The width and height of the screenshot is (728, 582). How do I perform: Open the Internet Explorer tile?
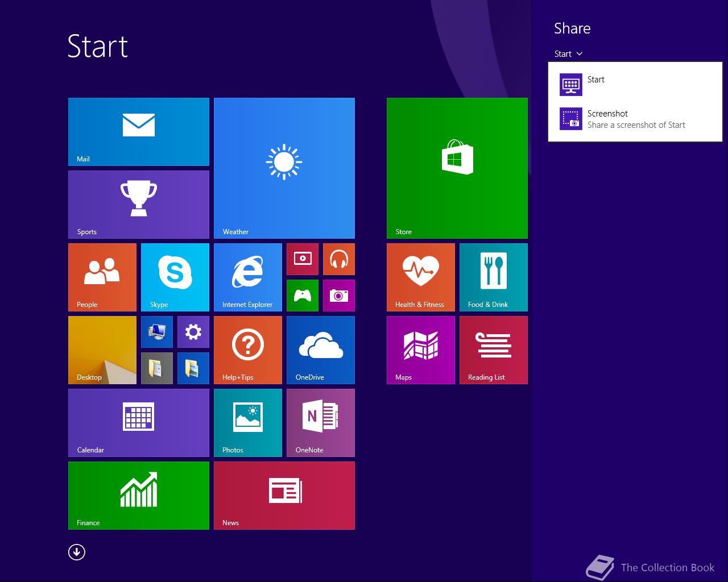pyautogui.click(x=248, y=277)
